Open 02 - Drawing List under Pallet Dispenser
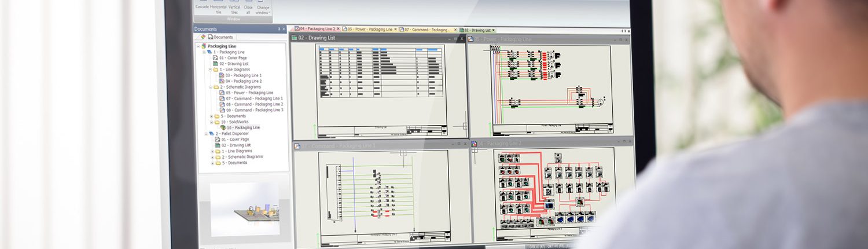 point(236,145)
